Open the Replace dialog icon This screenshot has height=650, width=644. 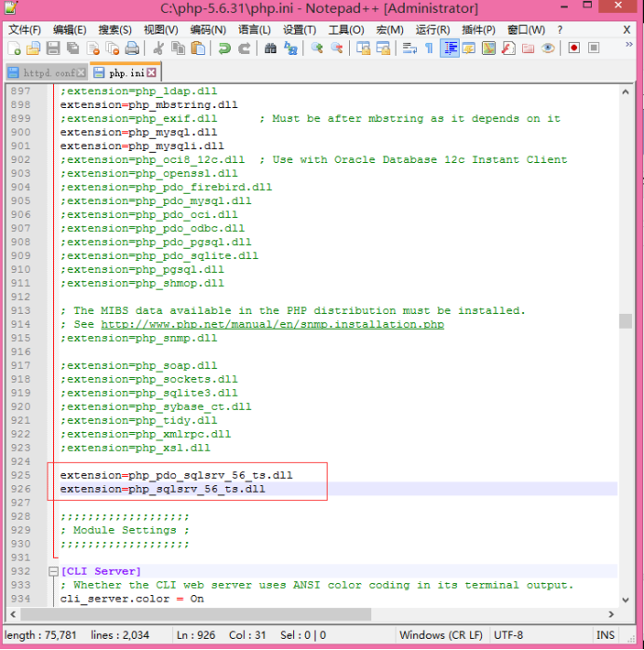pyautogui.click(x=290, y=48)
